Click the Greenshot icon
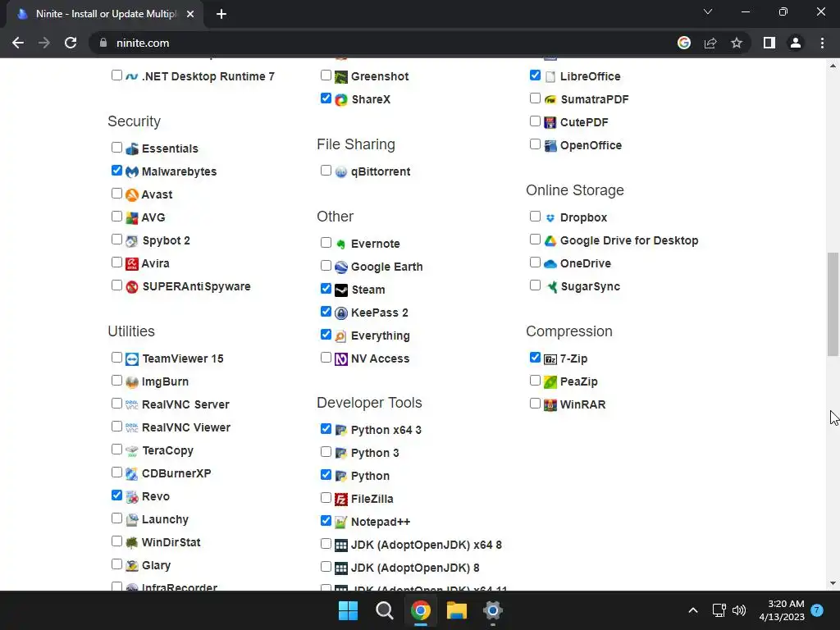 click(x=341, y=76)
